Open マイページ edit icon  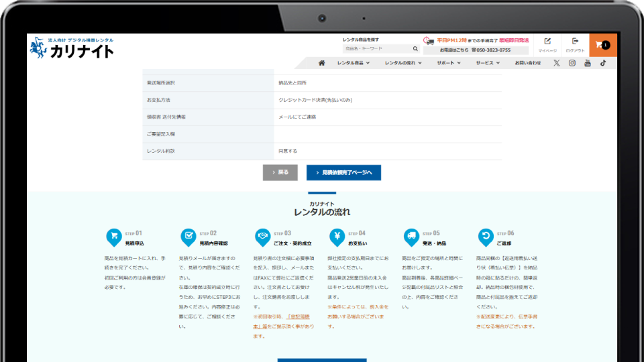(x=547, y=42)
